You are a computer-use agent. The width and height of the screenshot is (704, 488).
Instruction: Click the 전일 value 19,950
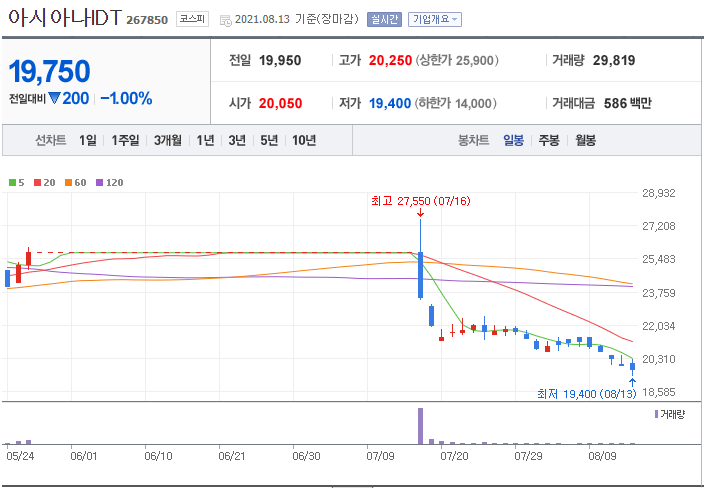(280, 61)
